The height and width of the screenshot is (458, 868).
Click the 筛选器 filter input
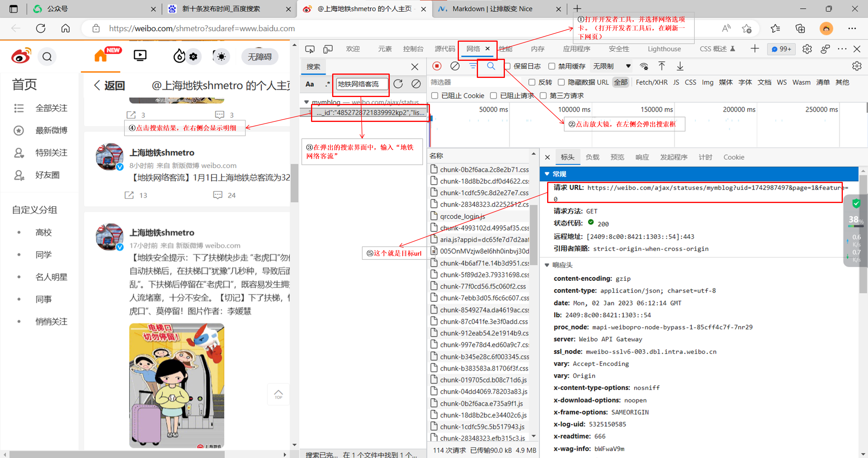475,82
